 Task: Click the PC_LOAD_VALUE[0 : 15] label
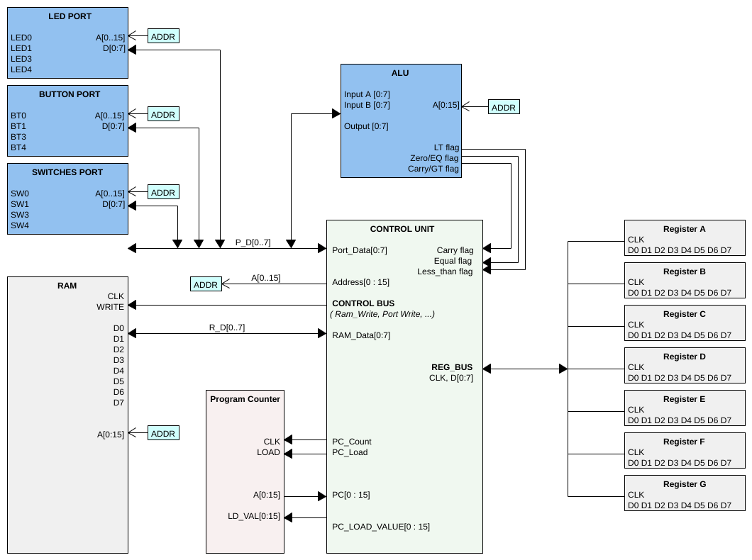point(381,527)
